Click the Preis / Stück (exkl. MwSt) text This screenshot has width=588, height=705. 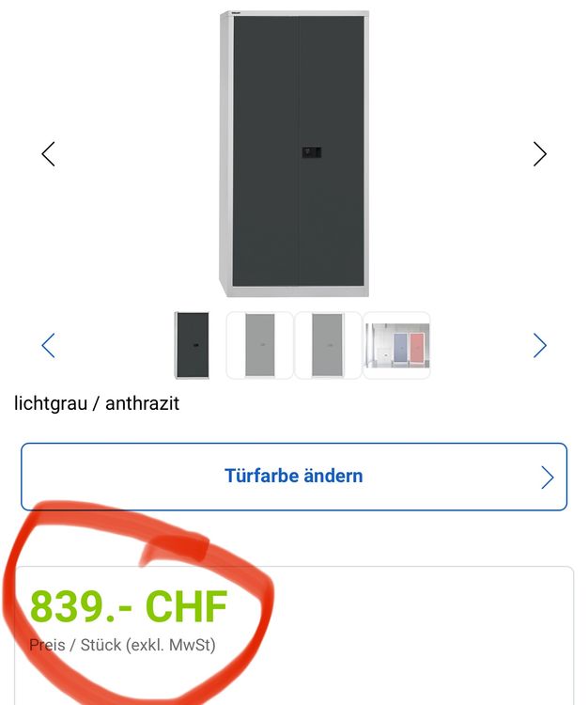[x=122, y=645]
